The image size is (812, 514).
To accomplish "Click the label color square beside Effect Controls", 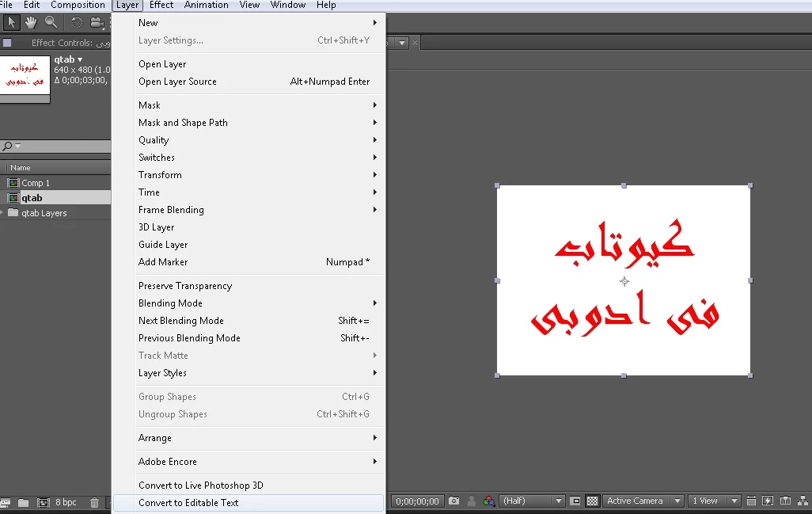I will [x=7, y=43].
